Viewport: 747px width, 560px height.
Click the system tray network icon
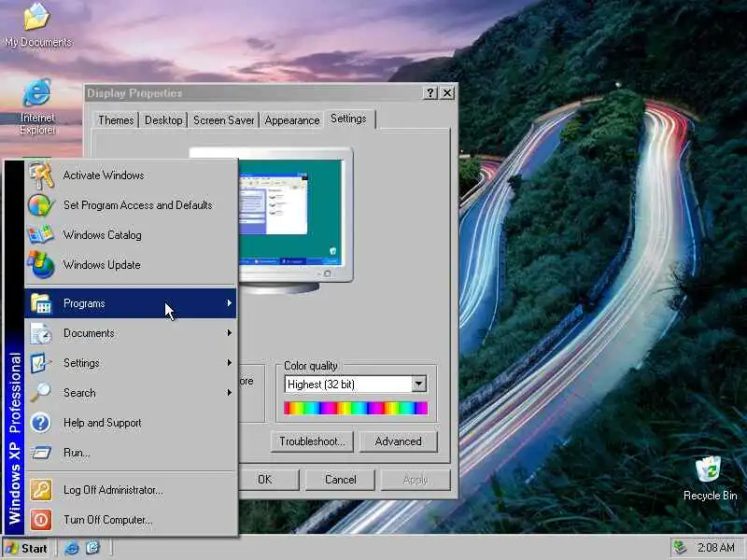(680, 548)
